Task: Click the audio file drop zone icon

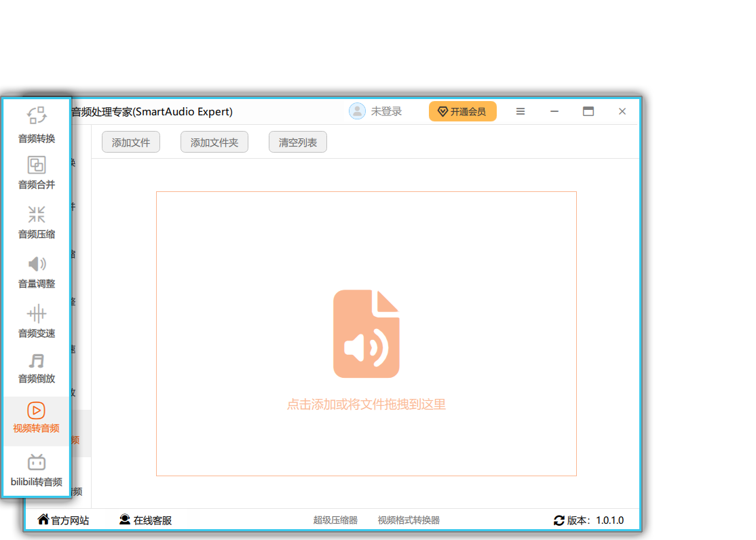Action: (366, 334)
